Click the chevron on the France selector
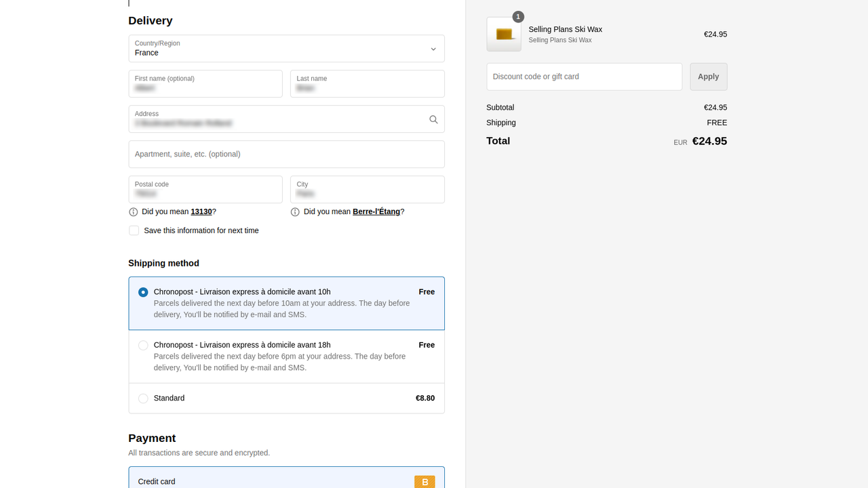This screenshot has height=488, width=868. coord(433,49)
